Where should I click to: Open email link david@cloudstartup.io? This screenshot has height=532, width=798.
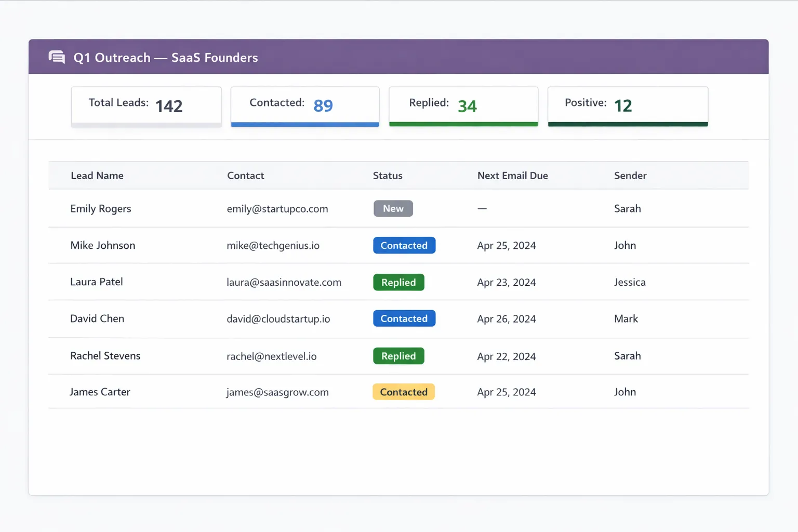(x=278, y=319)
